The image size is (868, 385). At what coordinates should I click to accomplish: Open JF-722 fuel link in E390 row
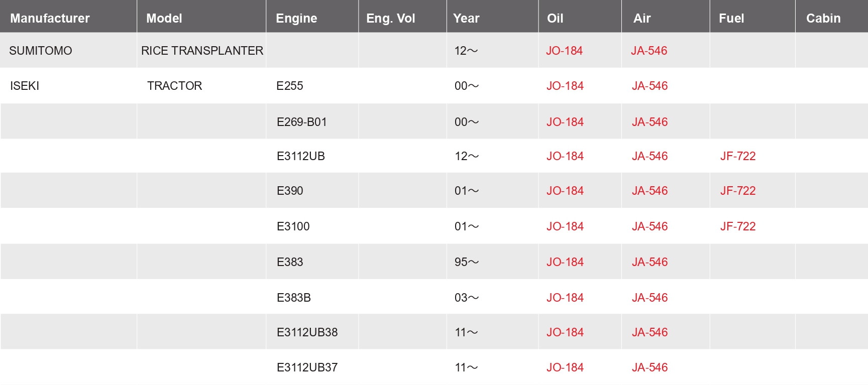point(737,191)
